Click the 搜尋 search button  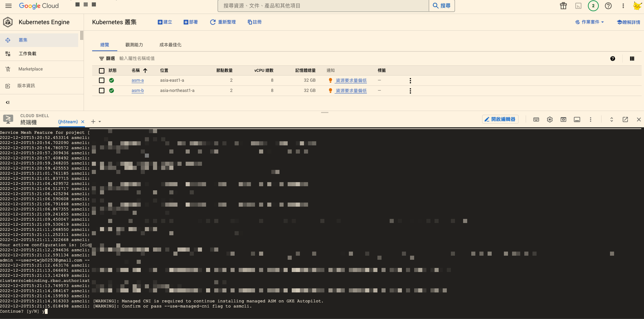pyautogui.click(x=442, y=6)
